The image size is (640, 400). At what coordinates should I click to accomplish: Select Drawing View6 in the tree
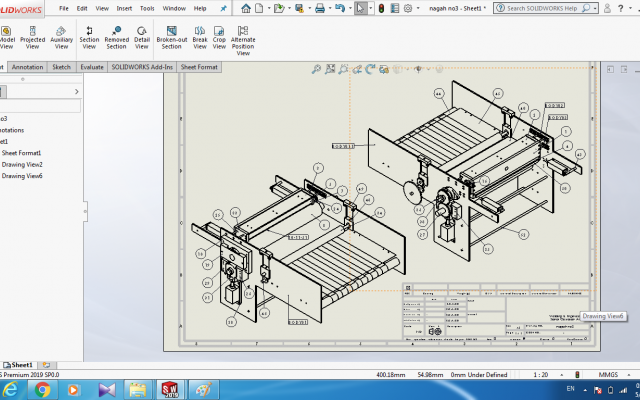coord(22,176)
